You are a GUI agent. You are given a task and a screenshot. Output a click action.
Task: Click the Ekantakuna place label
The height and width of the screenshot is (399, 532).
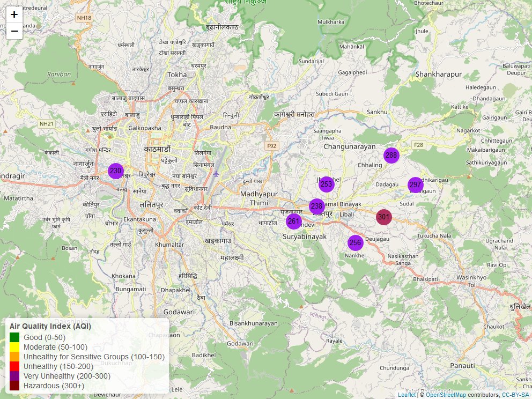140,219
